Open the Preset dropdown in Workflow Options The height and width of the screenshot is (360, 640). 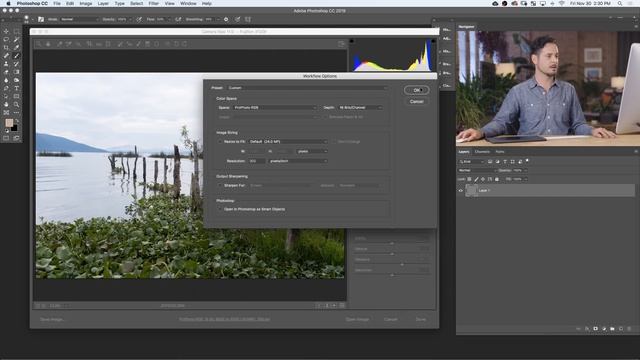click(x=307, y=88)
